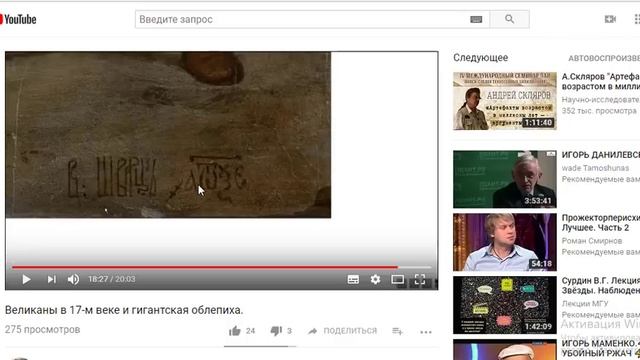640x360 pixels.
Task: Click the '275 просмотров' view count
Action: [42, 329]
